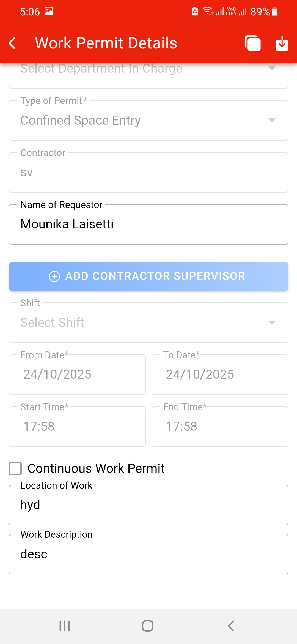This screenshot has height=644, width=297.
Task: Open Android recent apps
Action: pyautogui.click(x=65, y=626)
